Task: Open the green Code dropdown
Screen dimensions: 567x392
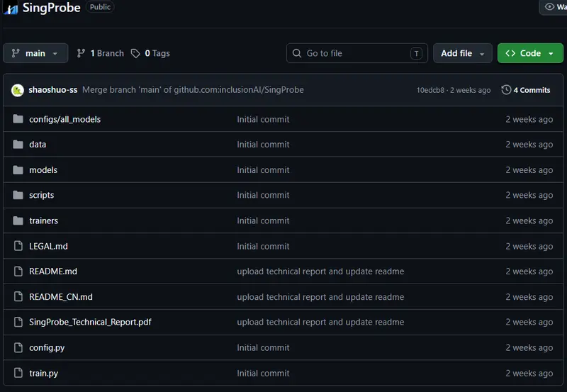Action: tap(530, 53)
